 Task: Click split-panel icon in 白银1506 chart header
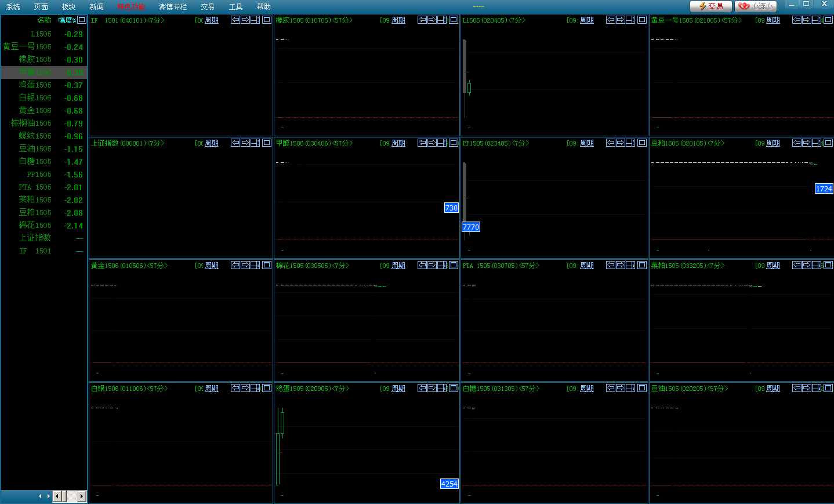[x=255, y=388]
